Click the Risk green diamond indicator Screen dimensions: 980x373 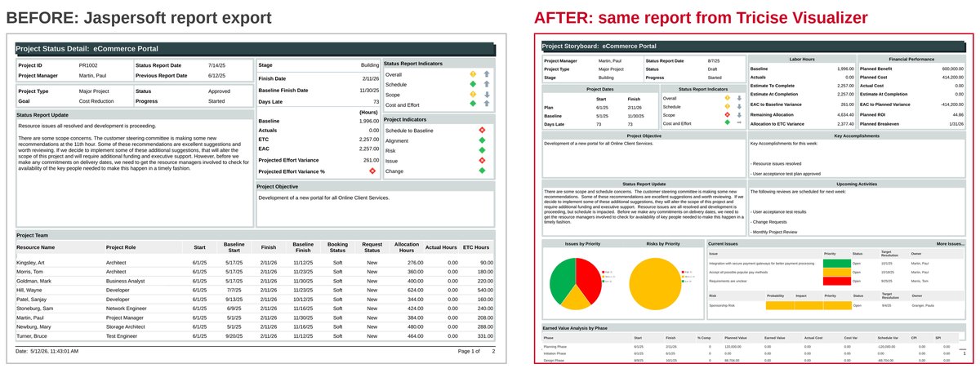click(482, 151)
